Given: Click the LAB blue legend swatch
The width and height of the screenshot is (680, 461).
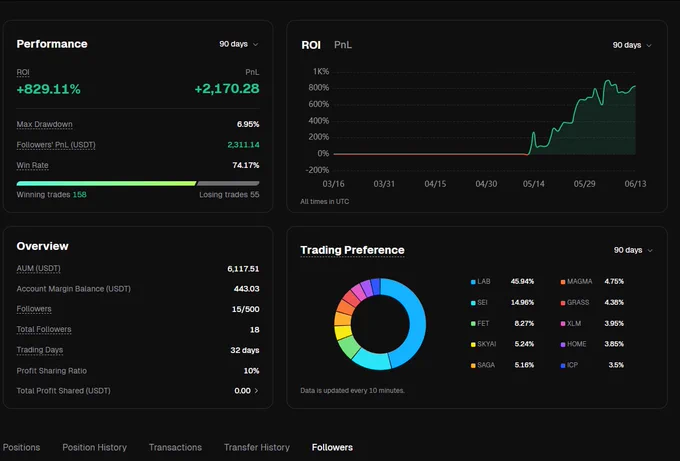Looking at the screenshot, I should (473, 282).
